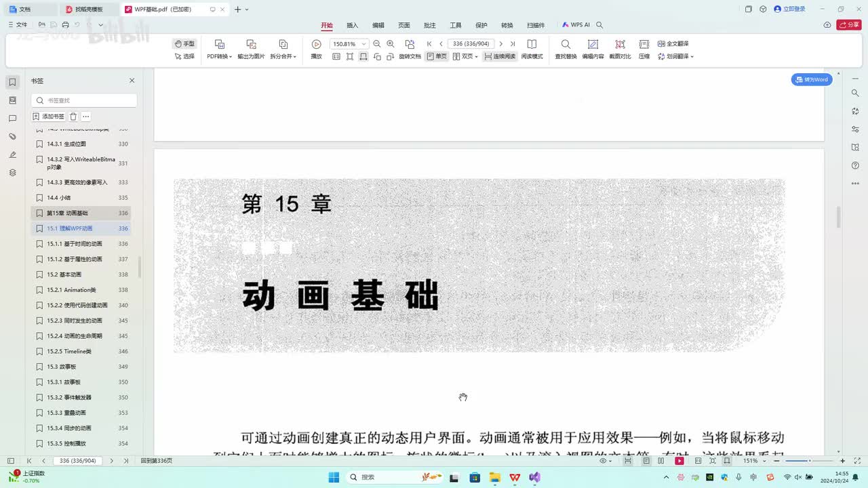Click the zoom in magnifier icon
Viewport: 868px width, 488px height.
391,43
